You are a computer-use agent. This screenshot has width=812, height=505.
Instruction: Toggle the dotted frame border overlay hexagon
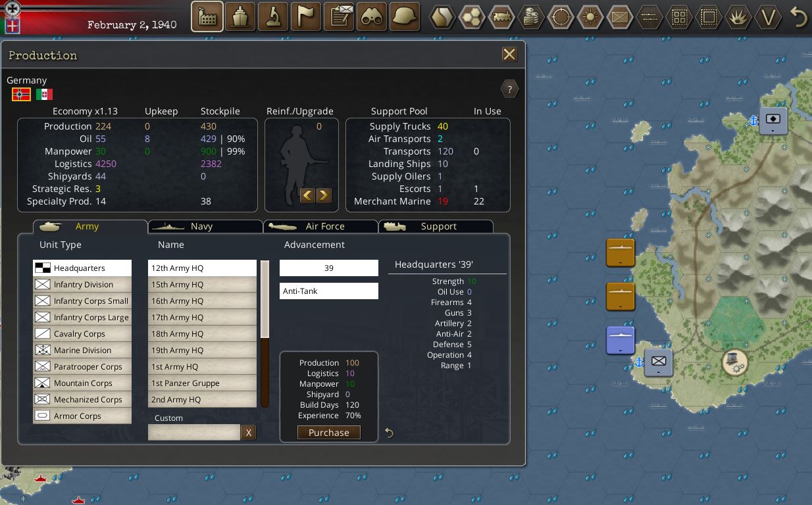point(709,16)
